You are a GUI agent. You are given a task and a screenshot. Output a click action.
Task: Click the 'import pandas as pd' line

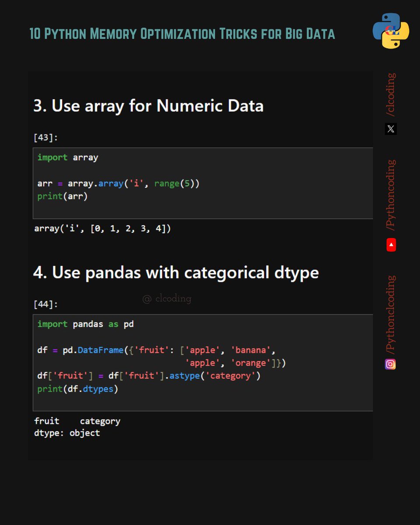(85, 324)
